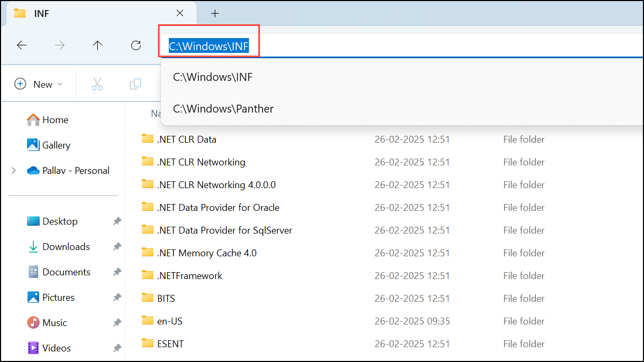Click the pin icon beside Downloads

117,247
